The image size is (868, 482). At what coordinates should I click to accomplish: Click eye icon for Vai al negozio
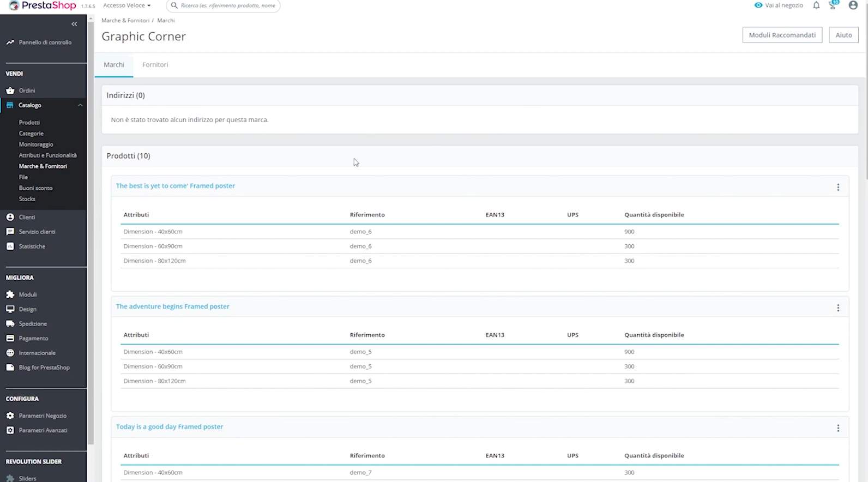pyautogui.click(x=758, y=5)
